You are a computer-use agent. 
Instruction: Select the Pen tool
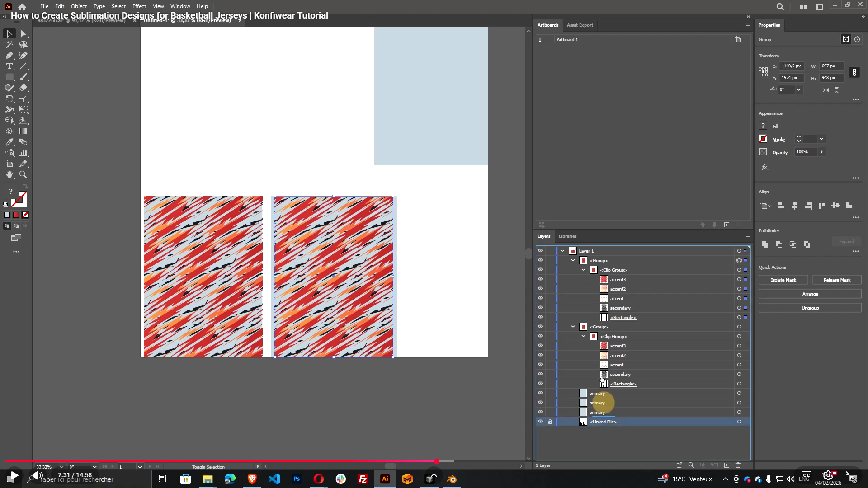(x=9, y=55)
